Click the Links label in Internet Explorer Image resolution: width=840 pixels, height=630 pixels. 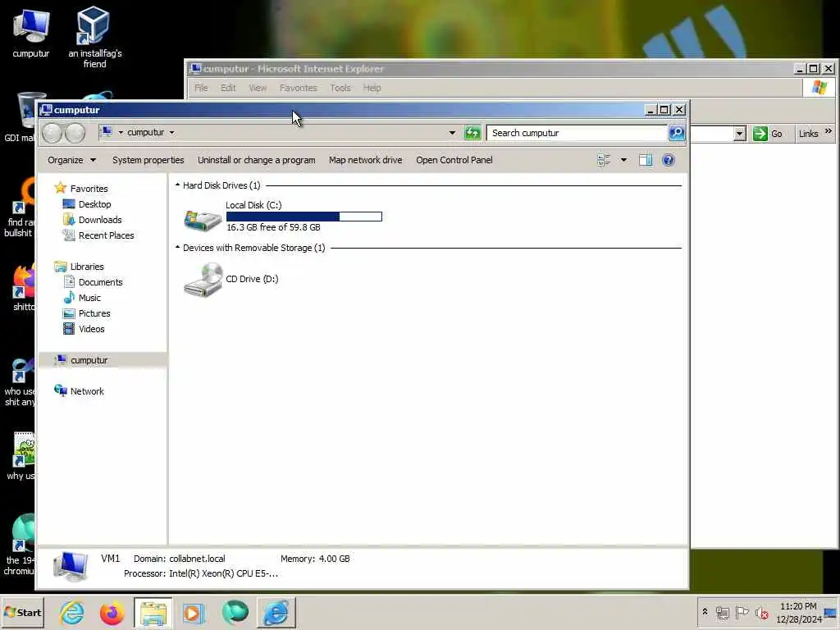point(808,134)
